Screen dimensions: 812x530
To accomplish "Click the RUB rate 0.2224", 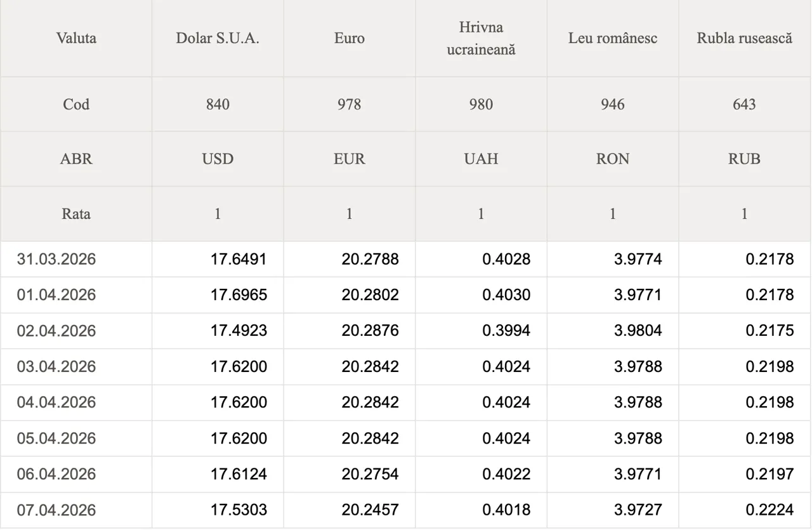I will [x=769, y=510].
